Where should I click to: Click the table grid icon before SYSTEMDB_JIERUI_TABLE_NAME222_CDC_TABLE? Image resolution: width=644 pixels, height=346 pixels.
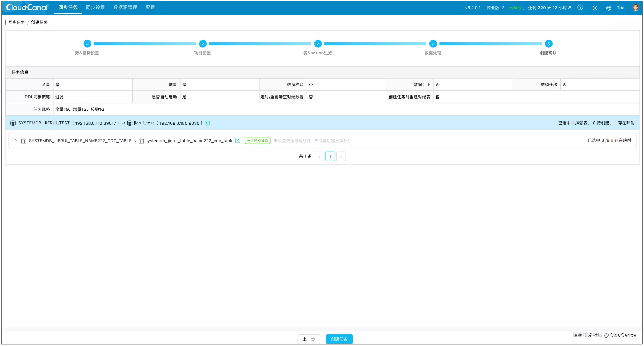[x=24, y=141]
